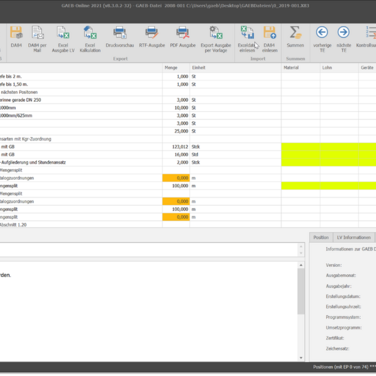Click the yellow Lohn cell in 16,000 row
The height and width of the screenshot is (376, 376).
coord(339,154)
